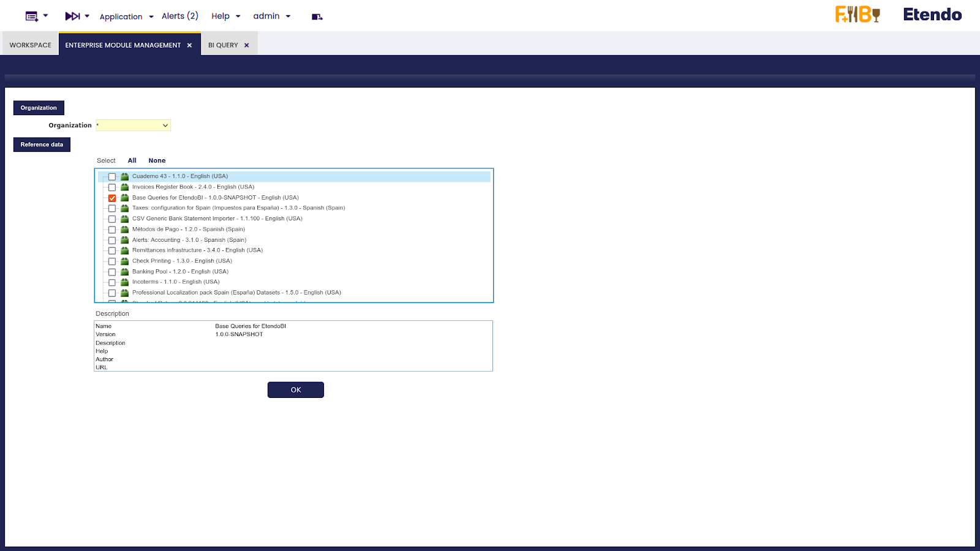Open the admin user dropdown
The width and height of the screenshot is (980, 551).
pyautogui.click(x=272, y=17)
